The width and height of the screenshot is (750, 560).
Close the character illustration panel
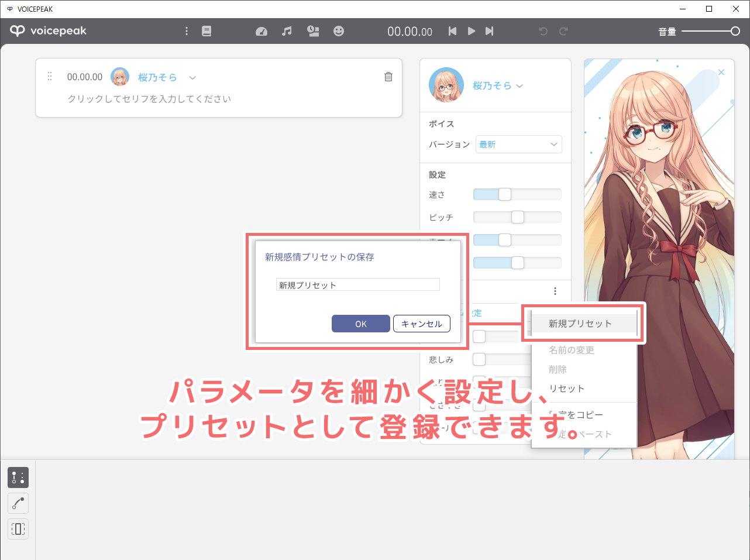coord(721,72)
